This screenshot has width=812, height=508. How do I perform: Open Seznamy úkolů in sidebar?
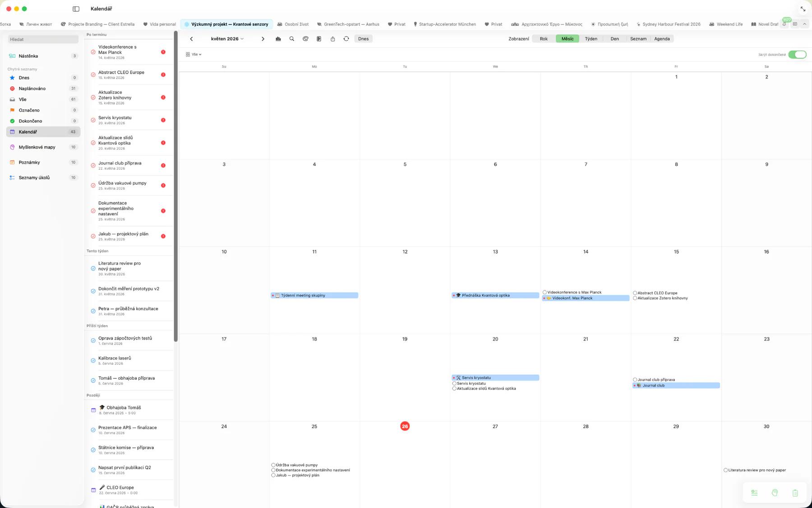pyautogui.click(x=43, y=177)
